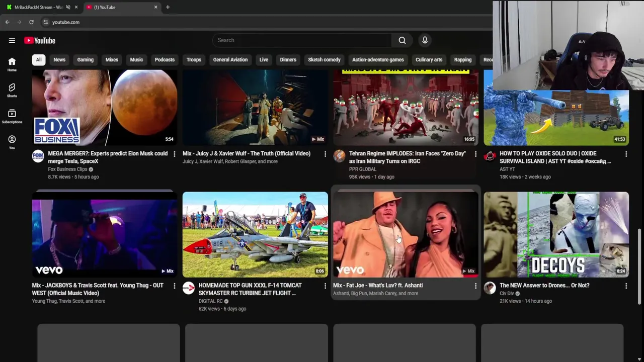Play the Juicy J The Truth thumbnail
Image resolution: width=644 pixels, height=362 pixels.
[255, 108]
